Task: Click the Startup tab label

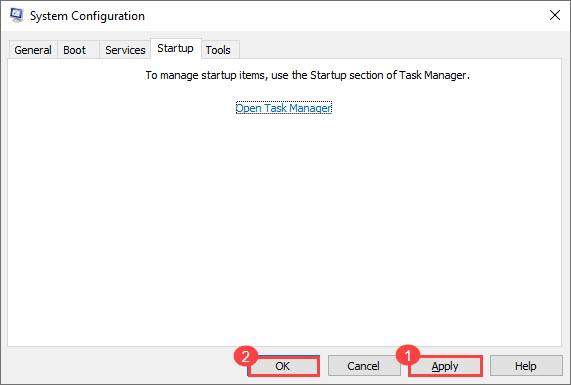Action: (x=176, y=48)
